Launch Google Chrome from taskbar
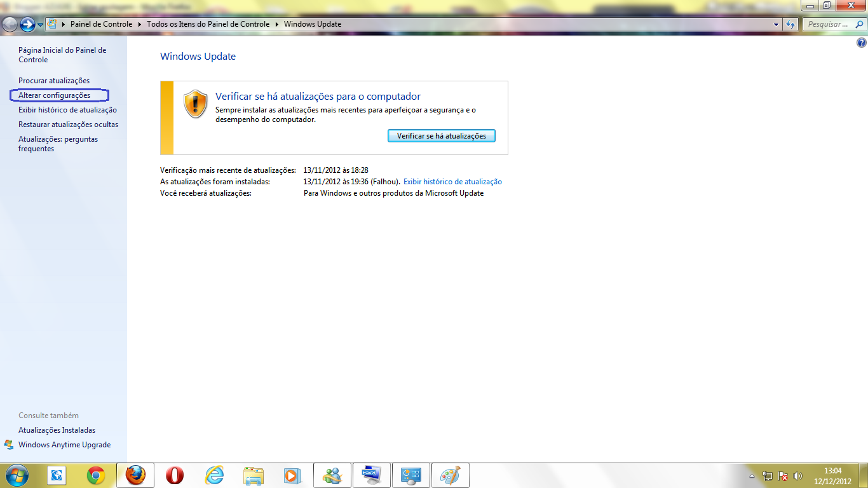The height and width of the screenshot is (488, 868). click(x=97, y=475)
